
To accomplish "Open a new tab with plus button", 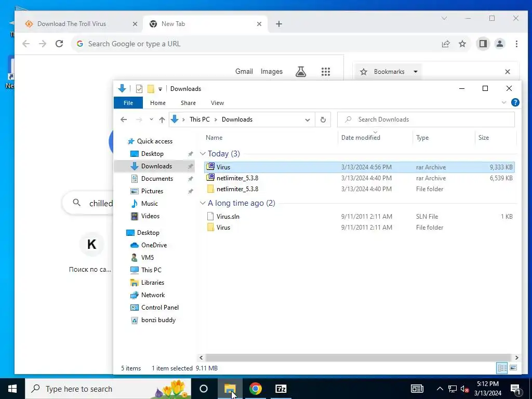I will 279,24.
